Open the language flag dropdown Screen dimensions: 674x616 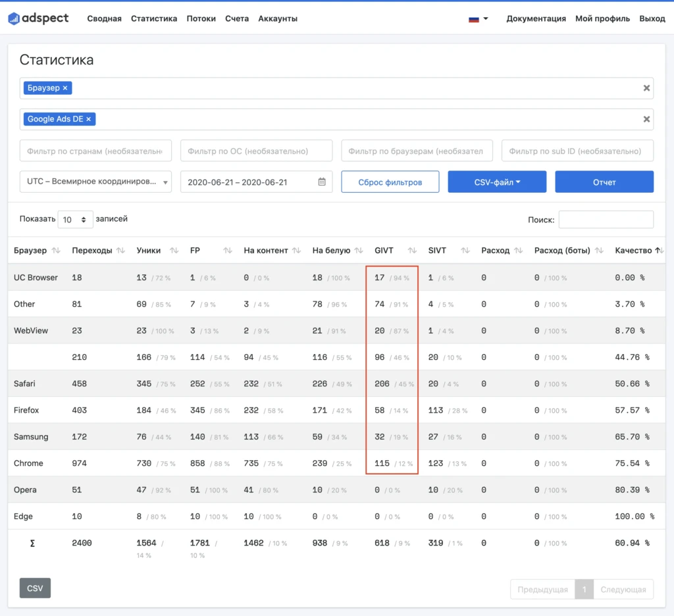tap(478, 19)
